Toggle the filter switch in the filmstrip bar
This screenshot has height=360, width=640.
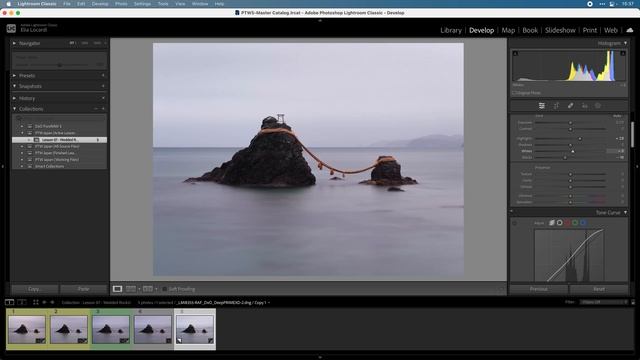coord(633,302)
